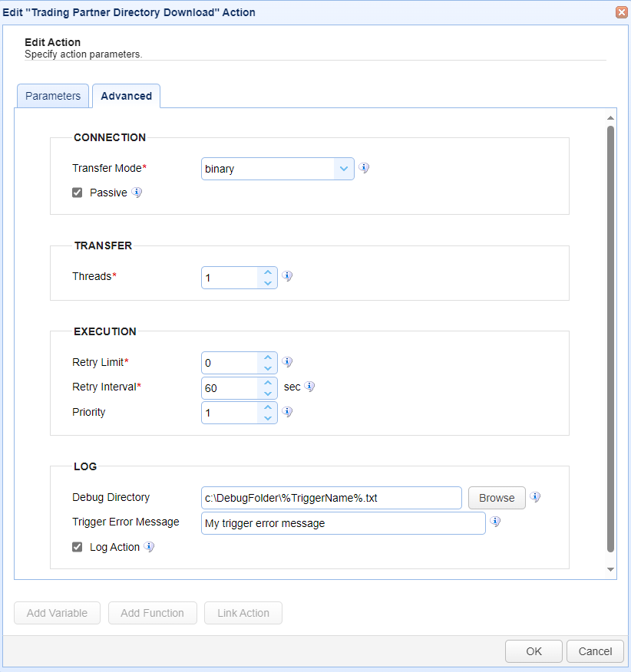Click info icon next to Priority field
631x672 pixels.
(287, 411)
